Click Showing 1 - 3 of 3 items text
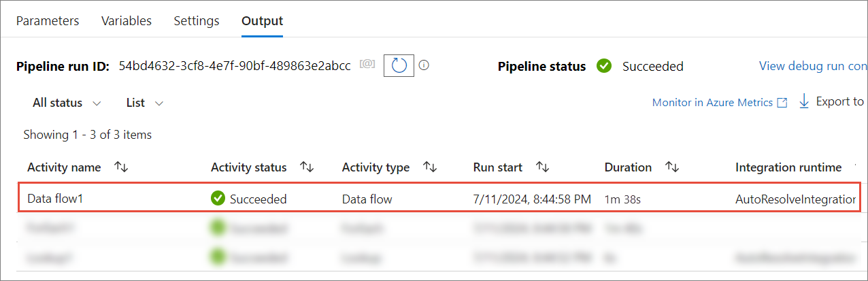Image resolution: width=868 pixels, height=281 pixels. [x=88, y=135]
